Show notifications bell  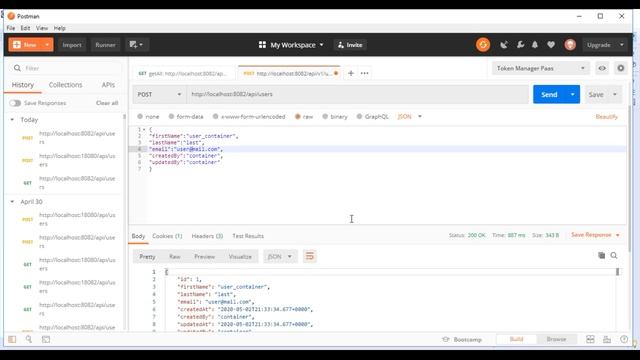click(x=535, y=45)
